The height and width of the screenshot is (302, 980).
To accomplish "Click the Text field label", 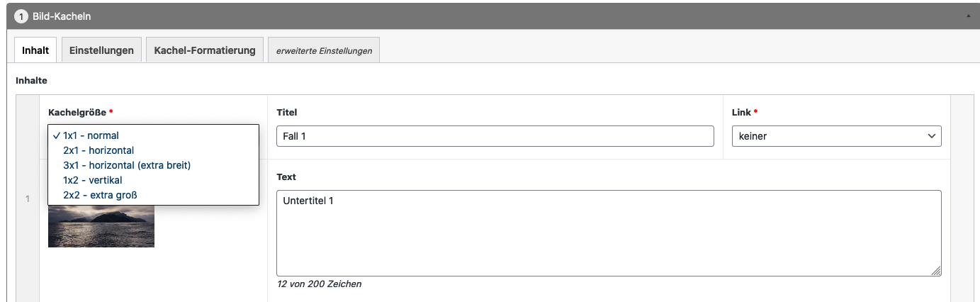I will (x=286, y=177).
